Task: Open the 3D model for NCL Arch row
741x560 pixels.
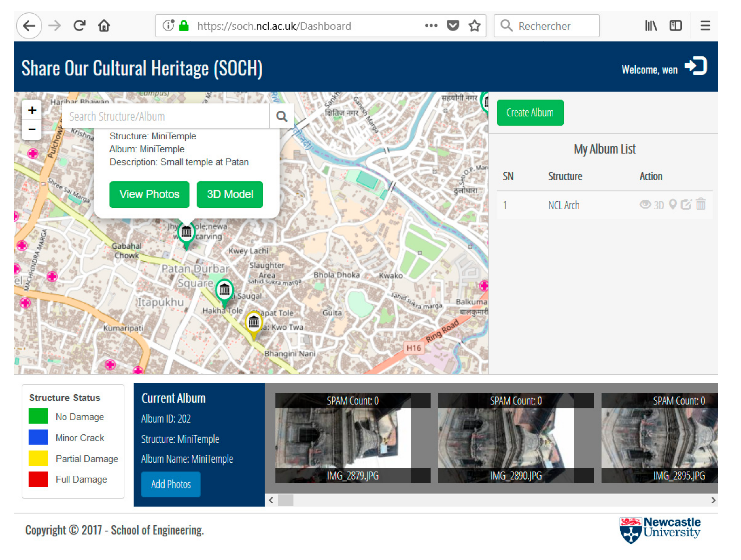Action: tap(658, 205)
